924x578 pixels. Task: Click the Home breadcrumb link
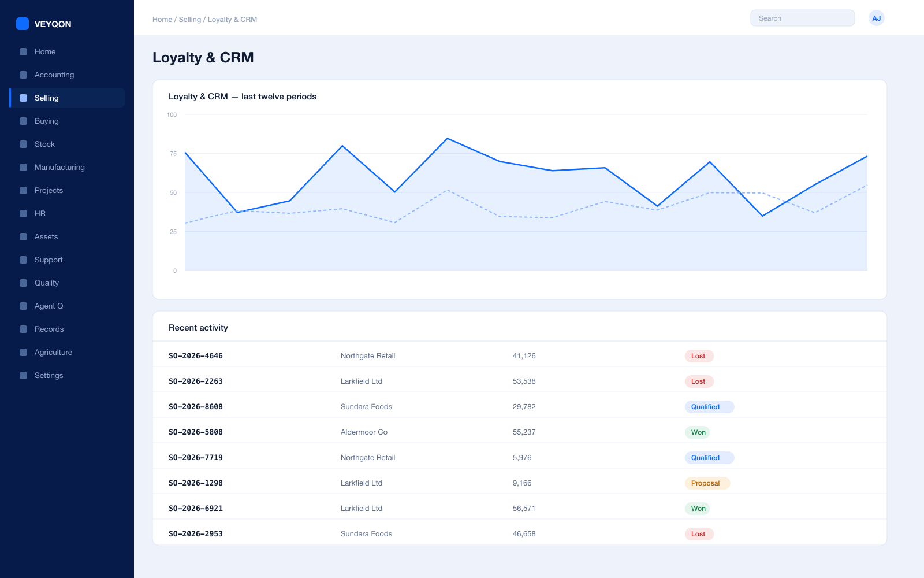coord(162,20)
